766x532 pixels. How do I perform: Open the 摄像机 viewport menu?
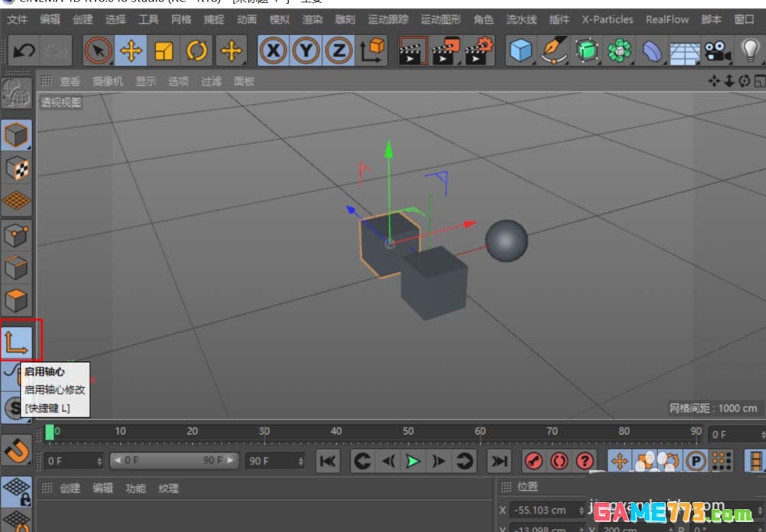tap(107, 80)
